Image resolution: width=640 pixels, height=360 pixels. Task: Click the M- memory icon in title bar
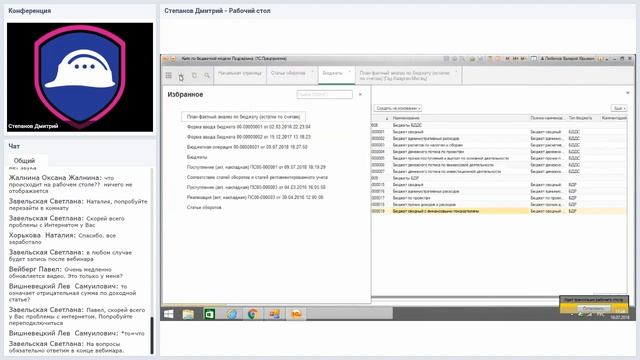coord(523,59)
